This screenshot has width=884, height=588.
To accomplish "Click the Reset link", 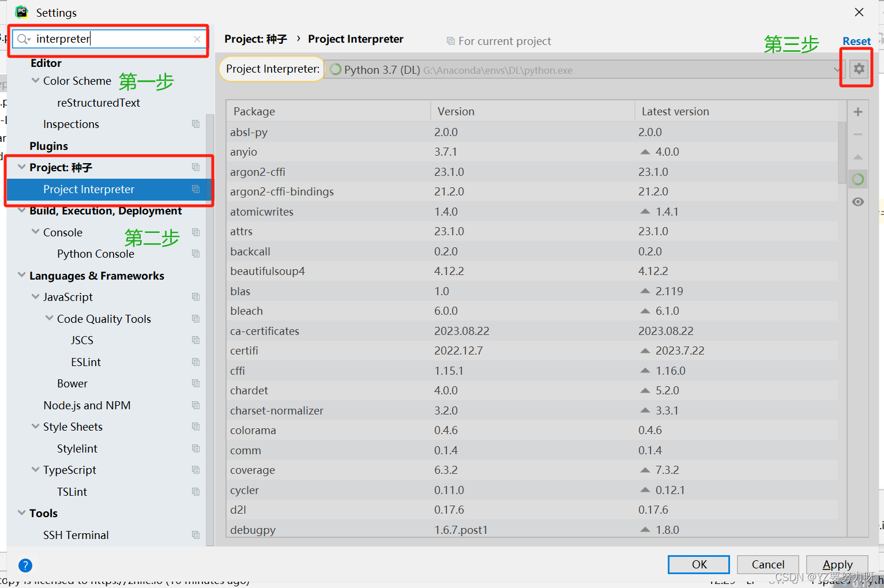I will coord(856,41).
